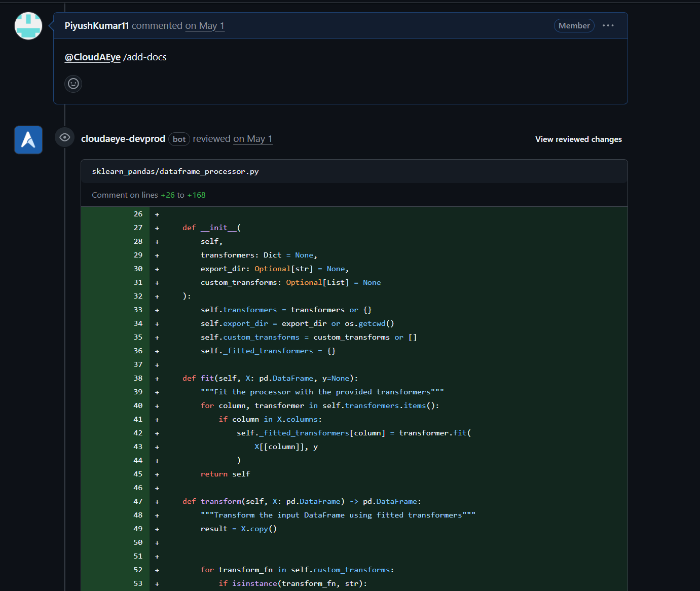Click the cloudaeye-devprod bot avatar

click(28, 139)
